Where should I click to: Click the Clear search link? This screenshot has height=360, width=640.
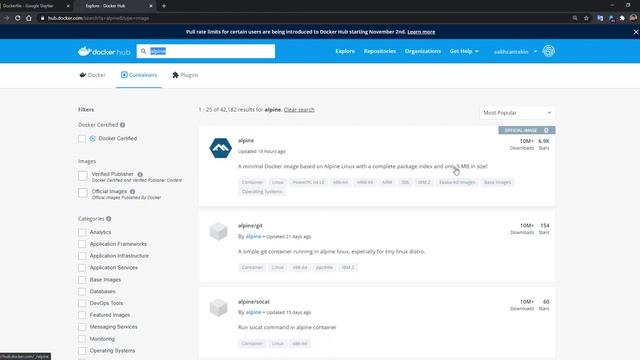(x=299, y=110)
